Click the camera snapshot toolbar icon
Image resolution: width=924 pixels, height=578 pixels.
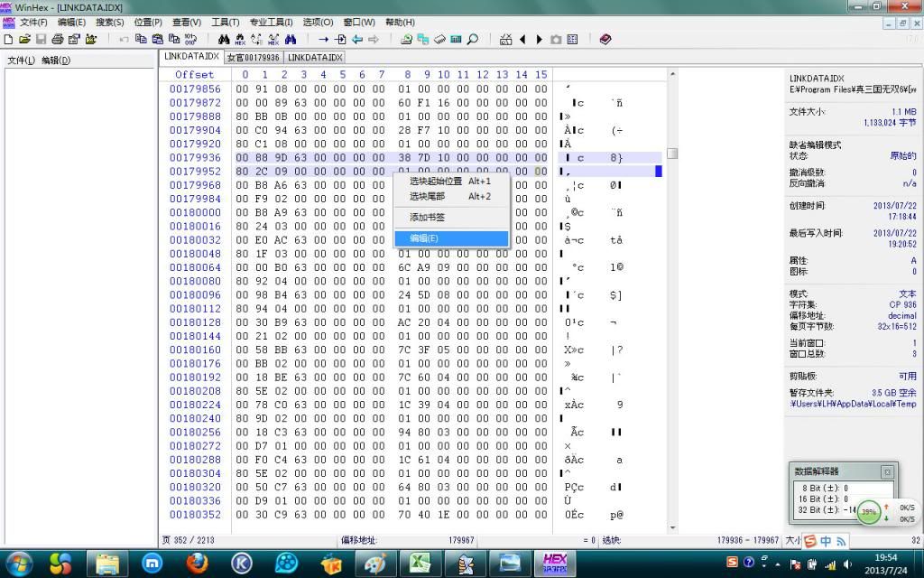556,40
